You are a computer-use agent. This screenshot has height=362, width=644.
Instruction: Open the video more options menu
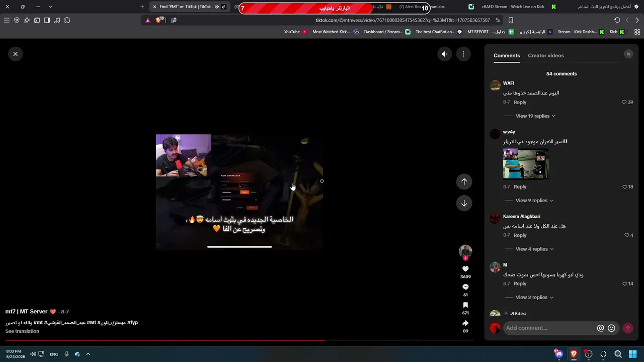463,54
